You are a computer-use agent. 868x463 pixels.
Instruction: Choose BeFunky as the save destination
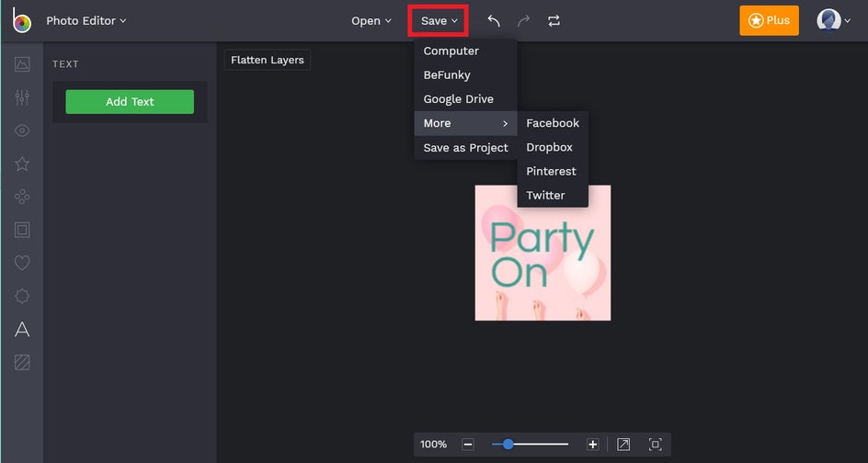pos(465,75)
